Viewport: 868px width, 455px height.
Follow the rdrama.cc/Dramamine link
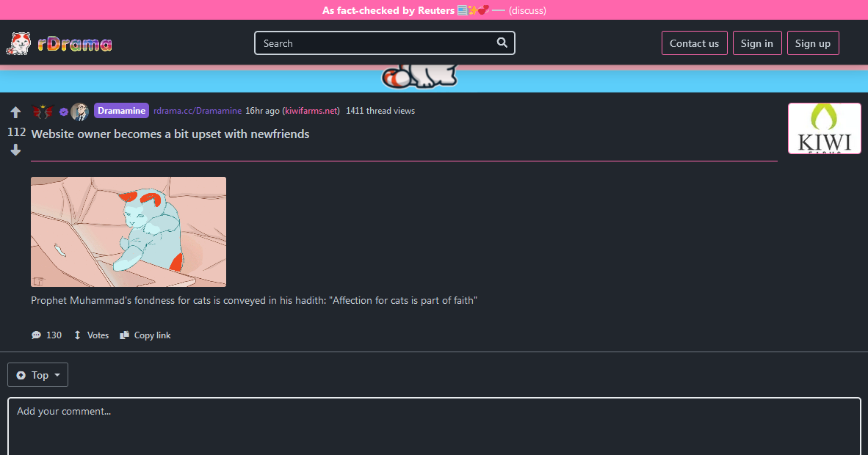pyautogui.click(x=198, y=111)
